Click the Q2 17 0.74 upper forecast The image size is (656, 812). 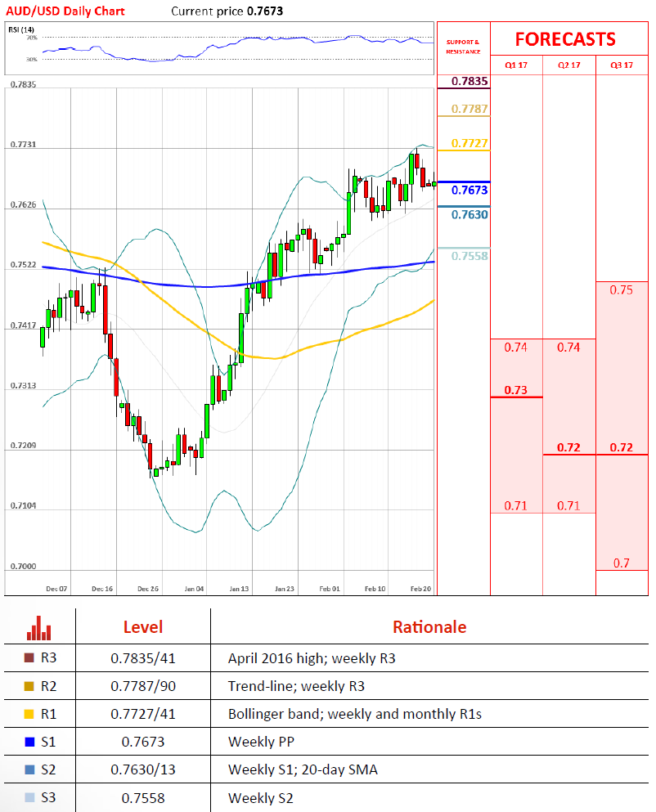[x=568, y=347]
